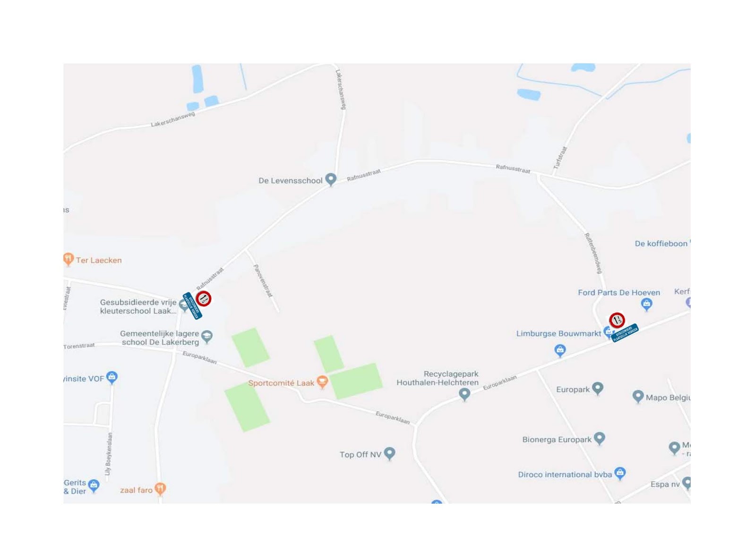Open the Diroco international bvba shop marker

[620, 473]
